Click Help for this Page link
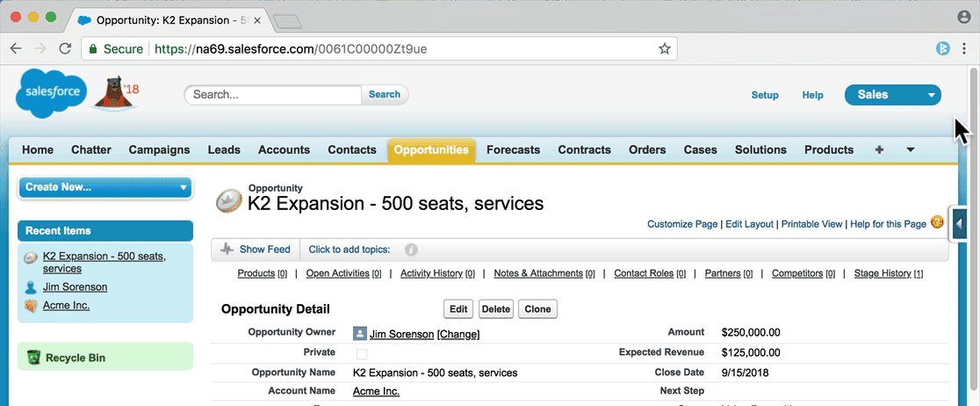Viewport: 980px width, 406px height. [x=888, y=224]
